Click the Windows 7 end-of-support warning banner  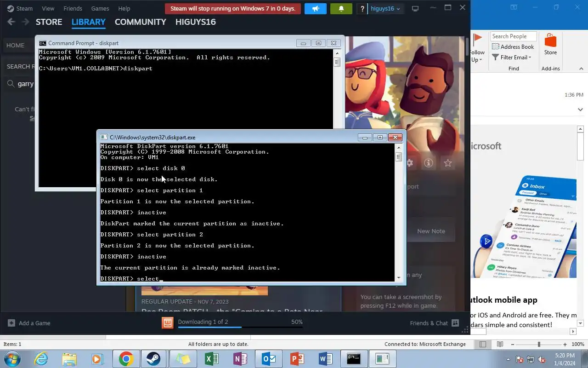coord(233,8)
